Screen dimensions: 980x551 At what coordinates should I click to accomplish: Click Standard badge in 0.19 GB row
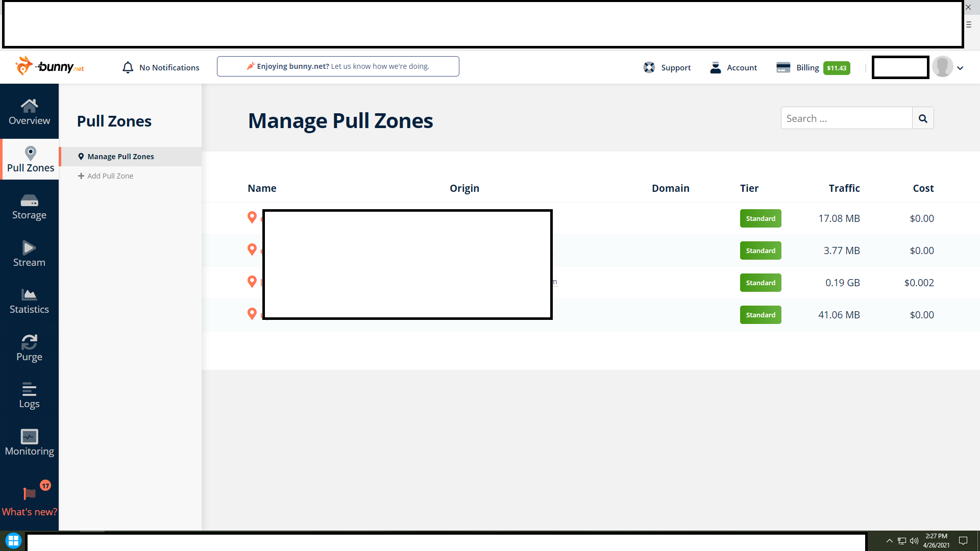coord(761,283)
